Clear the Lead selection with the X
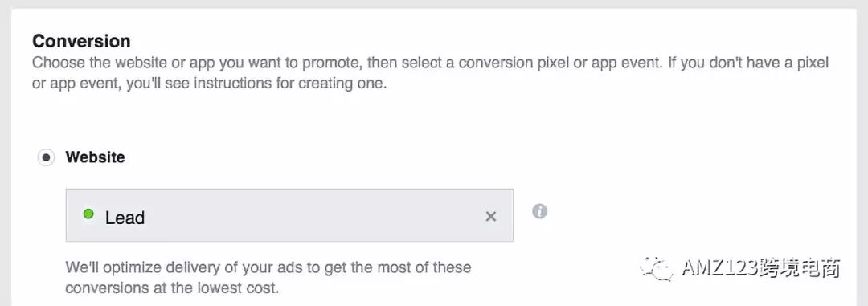Screen dimensions: 868x306 [490, 217]
